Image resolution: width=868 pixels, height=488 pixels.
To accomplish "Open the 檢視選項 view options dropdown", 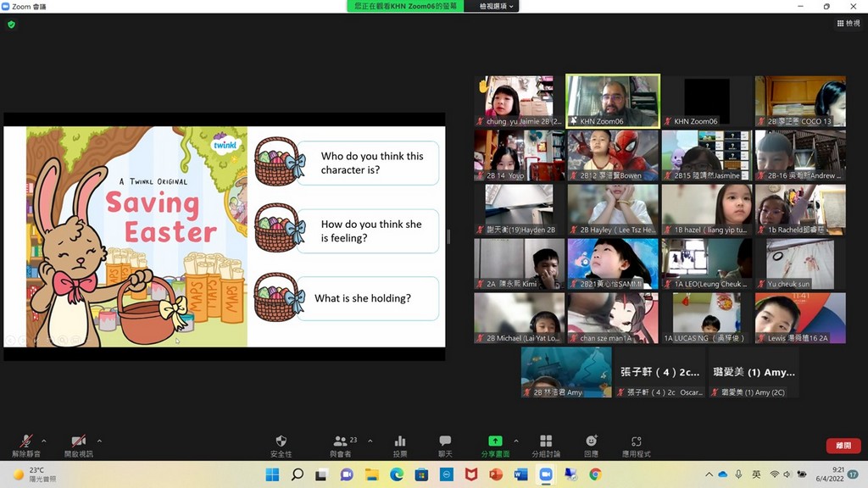I will [x=496, y=6].
